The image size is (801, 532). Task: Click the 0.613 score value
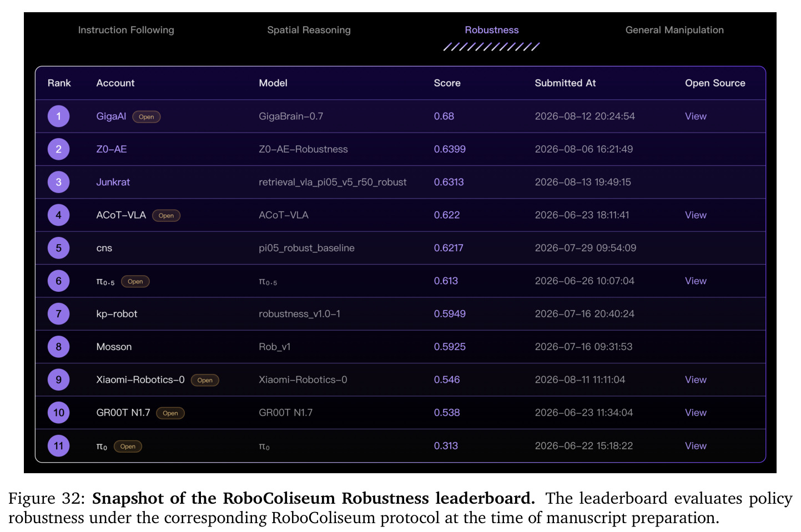click(446, 281)
